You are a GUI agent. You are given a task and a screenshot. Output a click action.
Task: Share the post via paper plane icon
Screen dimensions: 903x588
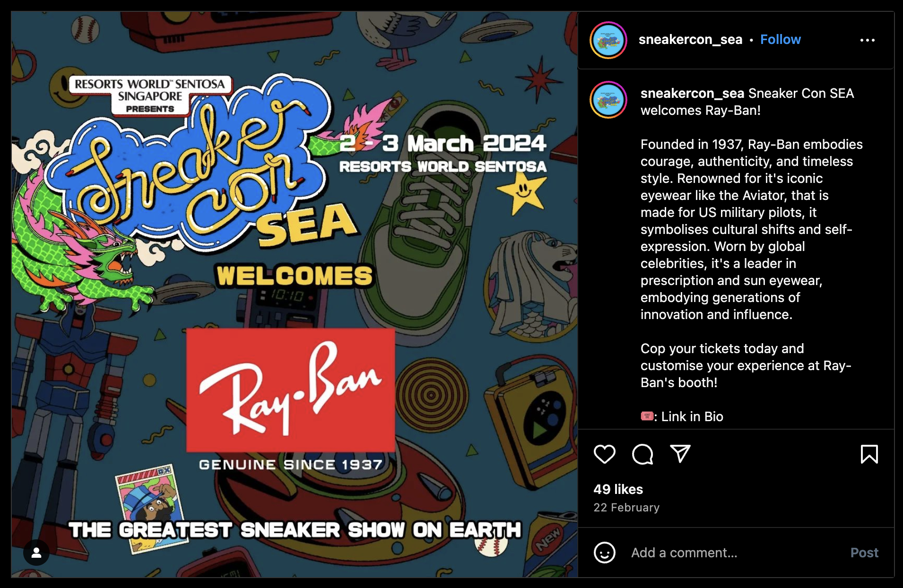680,454
